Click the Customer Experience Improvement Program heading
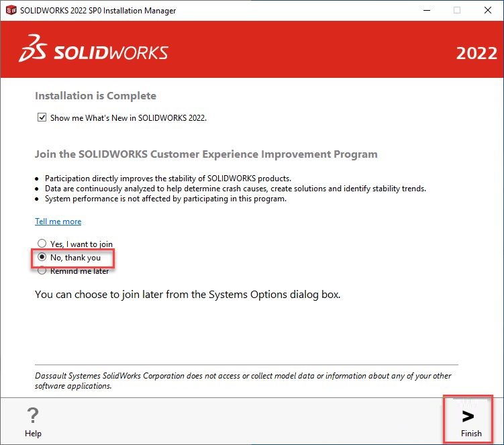Viewport: 504px width, 445px height. (206, 154)
